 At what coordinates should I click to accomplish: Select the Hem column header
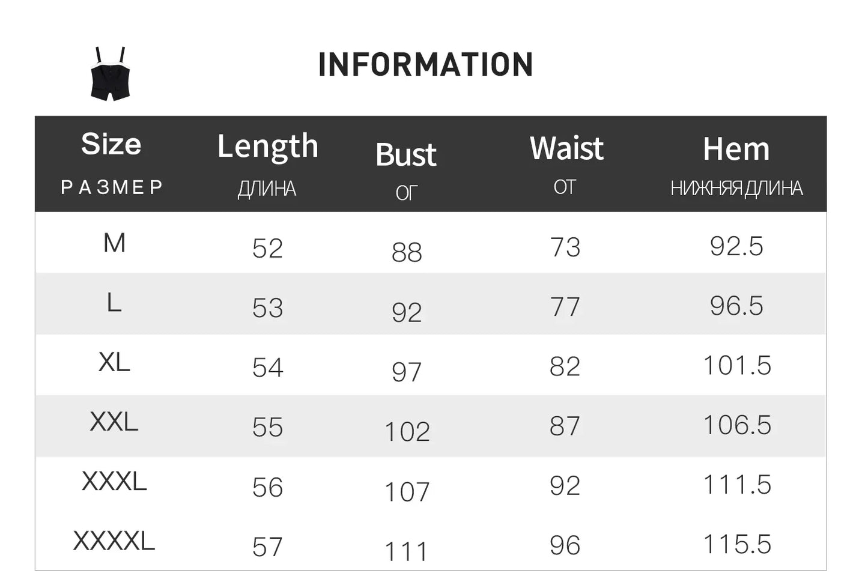click(736, 149)
